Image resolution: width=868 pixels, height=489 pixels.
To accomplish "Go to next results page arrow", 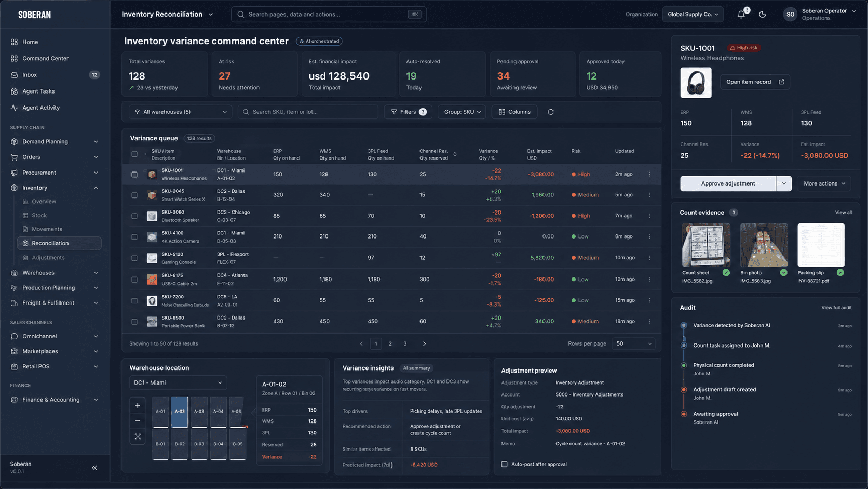I will click(x=424, y=343).
